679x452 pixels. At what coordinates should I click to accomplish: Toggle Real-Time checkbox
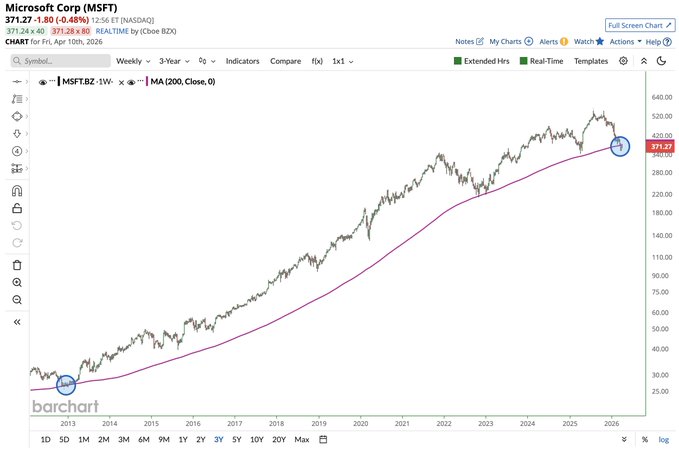point(541,61)
